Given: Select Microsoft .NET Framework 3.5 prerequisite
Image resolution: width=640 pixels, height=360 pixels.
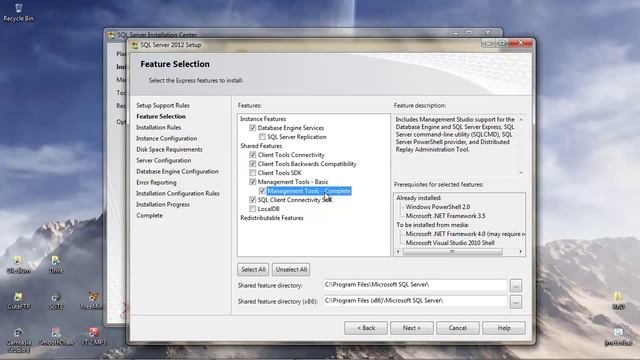Looking at the screenshot, I should (445, 216).
